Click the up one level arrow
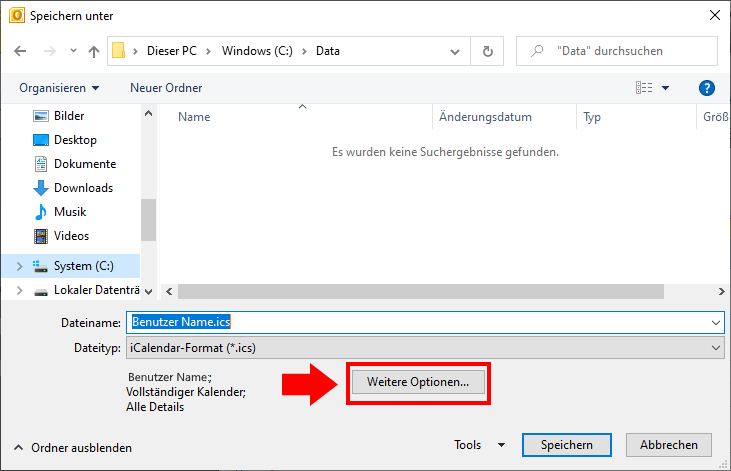The width and height of the screenshot is (731, 471). (x=94, y=51)
